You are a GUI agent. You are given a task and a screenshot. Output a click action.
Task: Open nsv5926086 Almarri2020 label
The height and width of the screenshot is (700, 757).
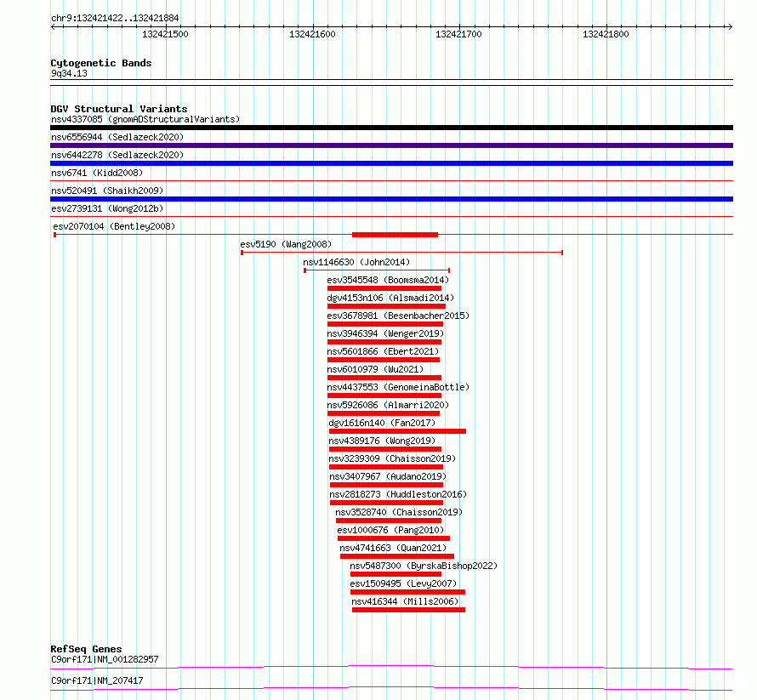point(388,405)
